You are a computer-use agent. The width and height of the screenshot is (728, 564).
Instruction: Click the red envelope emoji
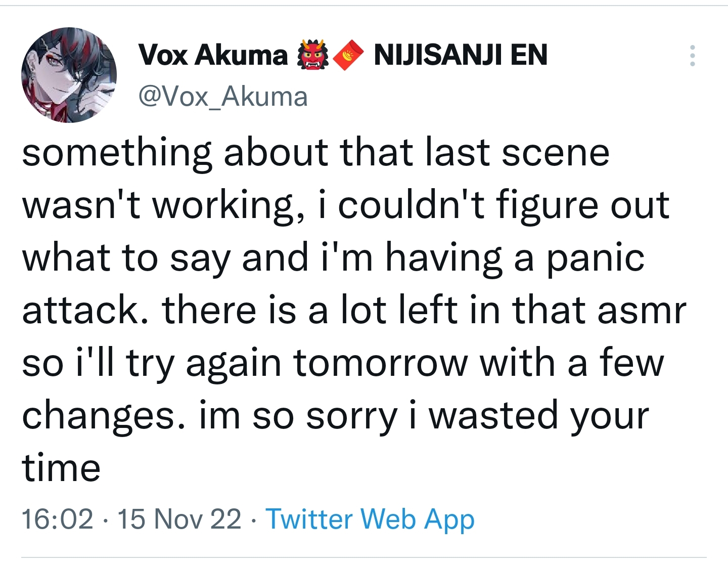pos(348,55)
